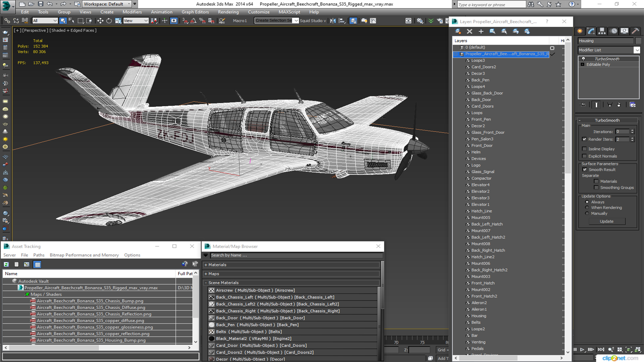Viewport: 644px width, 362px height.
Task: Click Pin Stack icon below modifier stack
Action: coord(583,105)
